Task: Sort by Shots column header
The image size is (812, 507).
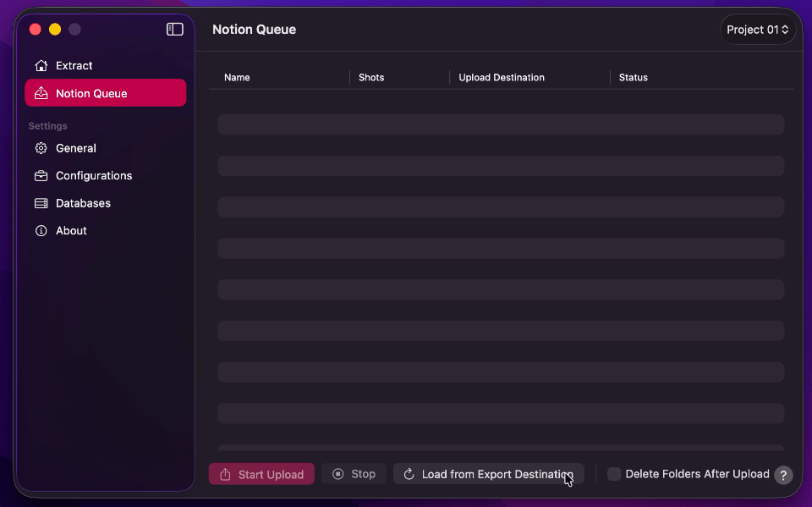Action: 371,77
